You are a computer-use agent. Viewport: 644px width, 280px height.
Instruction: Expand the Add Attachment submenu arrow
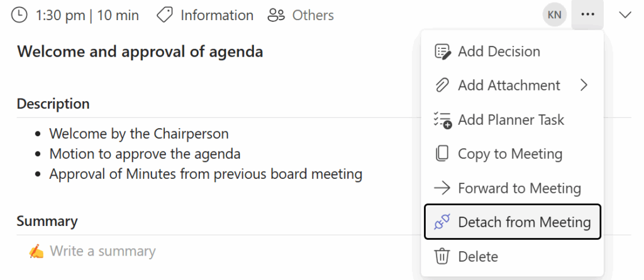(584, 85)
